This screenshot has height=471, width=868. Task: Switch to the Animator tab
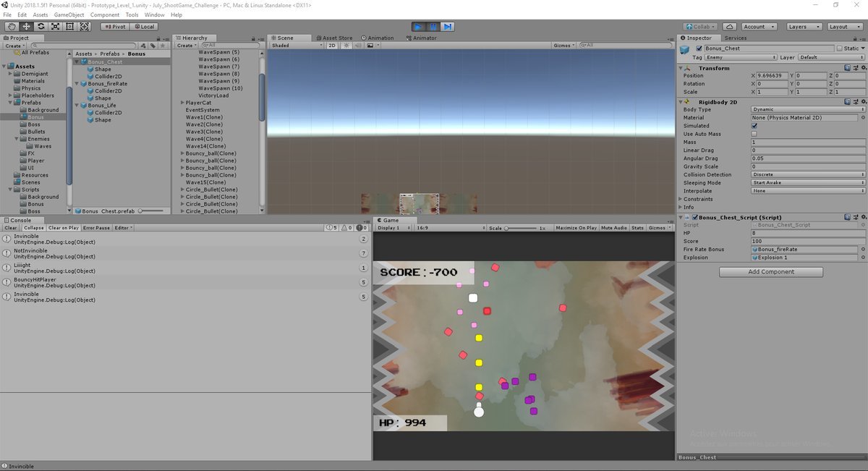[x=421, y=38]
